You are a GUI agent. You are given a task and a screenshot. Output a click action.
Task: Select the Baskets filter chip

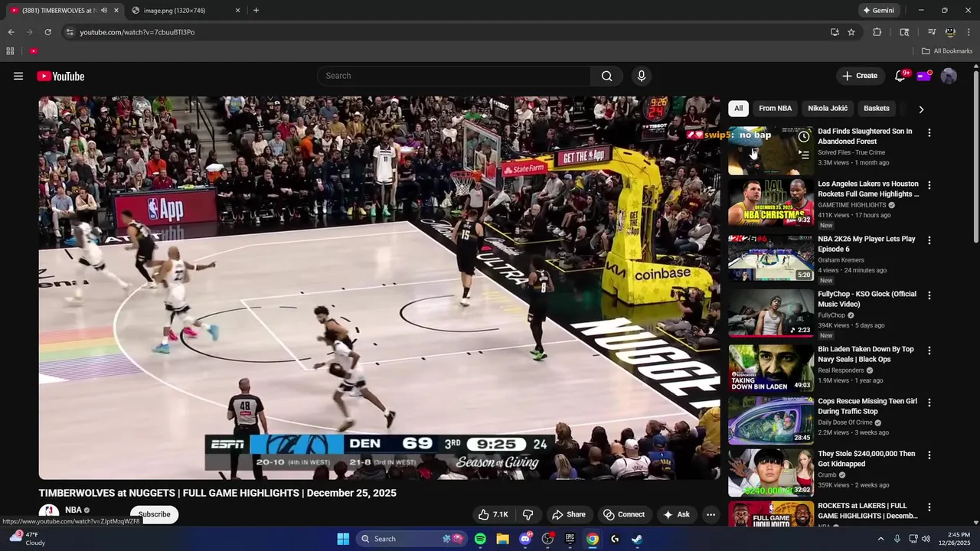tap(876, 108)
